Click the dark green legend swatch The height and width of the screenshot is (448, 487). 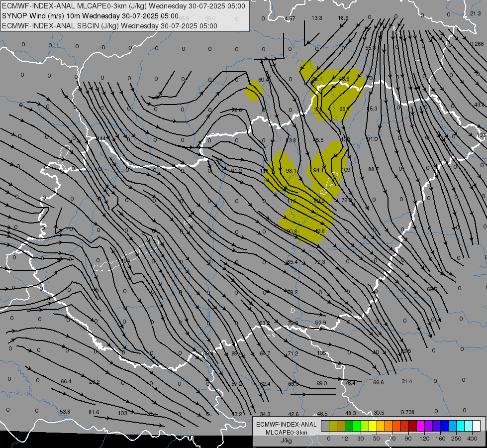(349, 426)
